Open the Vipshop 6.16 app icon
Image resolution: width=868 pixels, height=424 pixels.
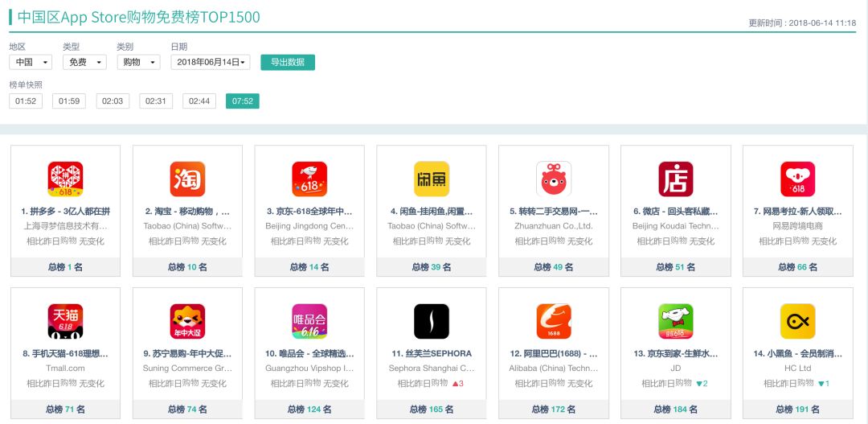point(309,322)
